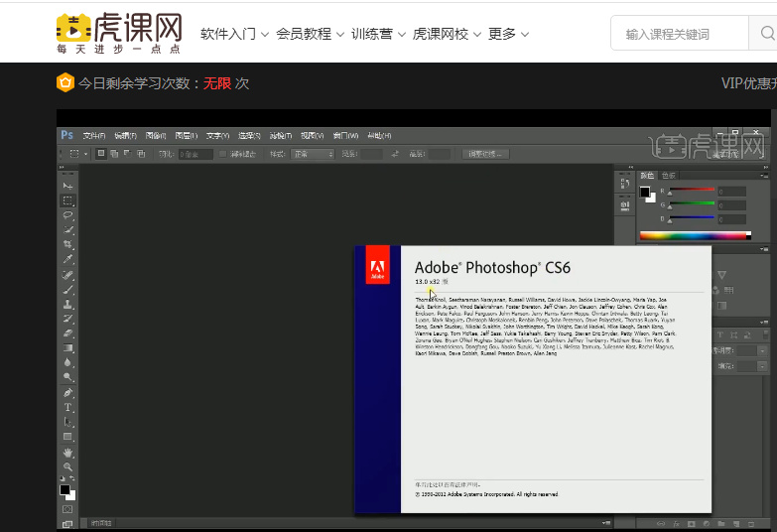Click the New Group folder icon
This screenshot has height=532, width=777.
(x=721, y=524)
